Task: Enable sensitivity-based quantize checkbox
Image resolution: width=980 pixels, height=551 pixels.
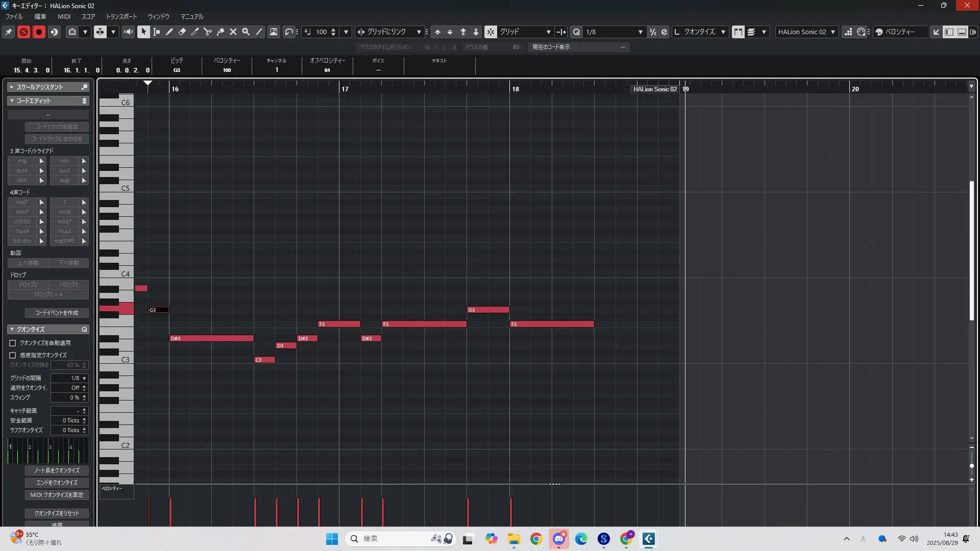Action: pyautogui.click(x=13, y=355)
